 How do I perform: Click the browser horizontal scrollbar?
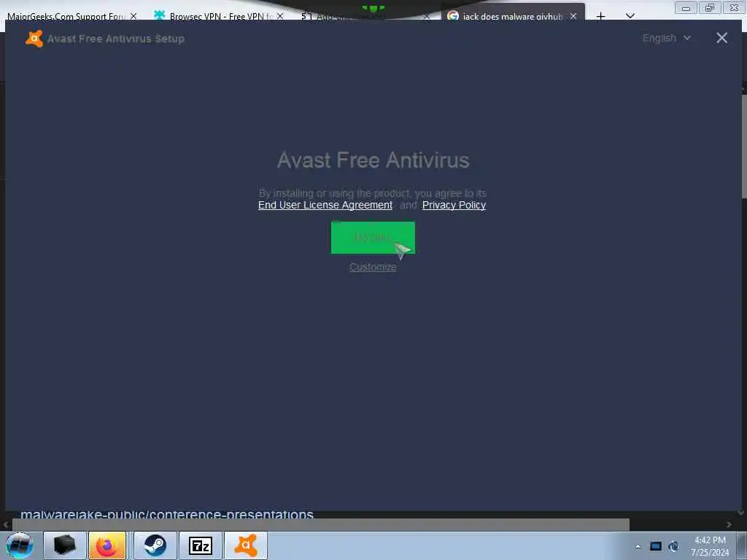tap(321, 525)
